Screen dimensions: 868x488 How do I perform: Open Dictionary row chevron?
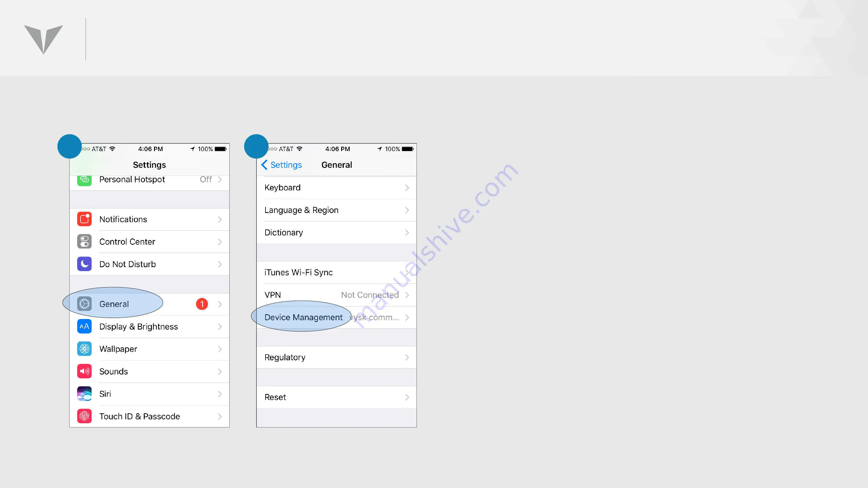point(407,233)
